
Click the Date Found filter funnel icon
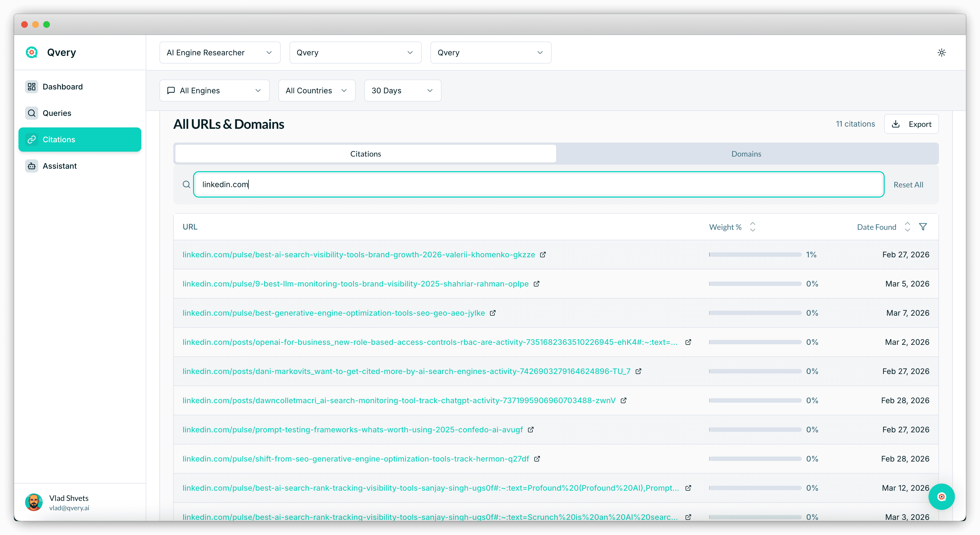(x=922, y=227)
